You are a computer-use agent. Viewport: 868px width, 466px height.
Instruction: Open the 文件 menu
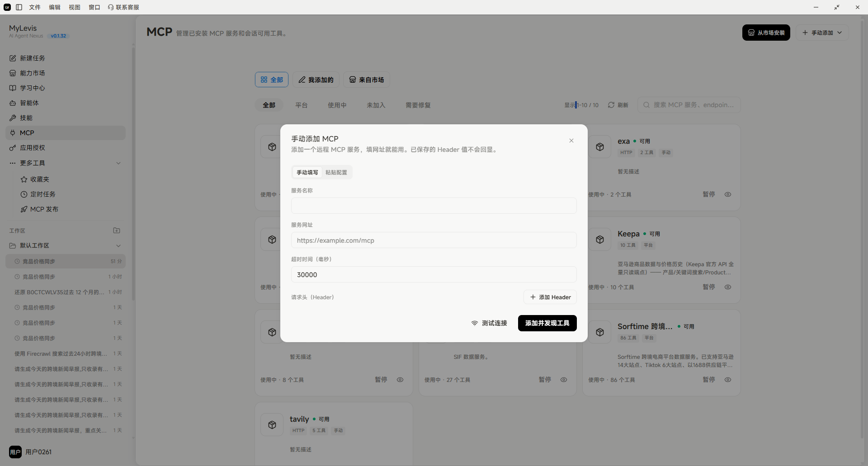point(35,7)
